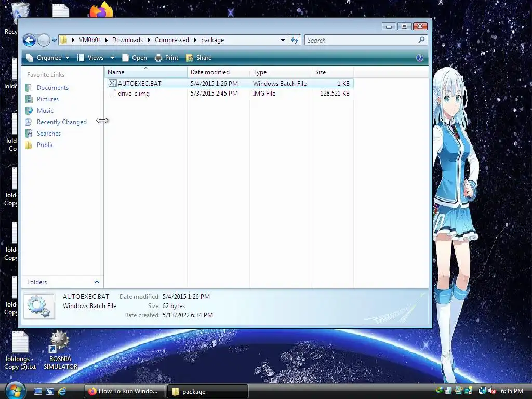Focus the Search input field
Screen dimensions: 532x399
point(362,41)
